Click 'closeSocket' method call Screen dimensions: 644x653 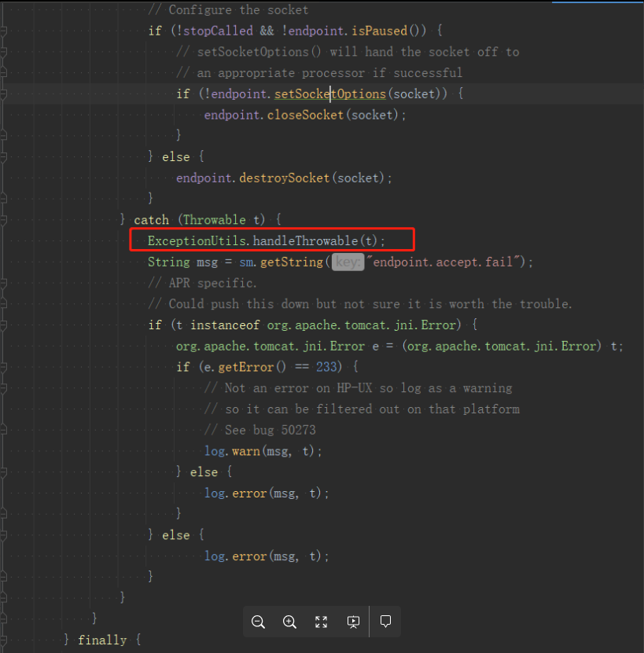point(305,115)
